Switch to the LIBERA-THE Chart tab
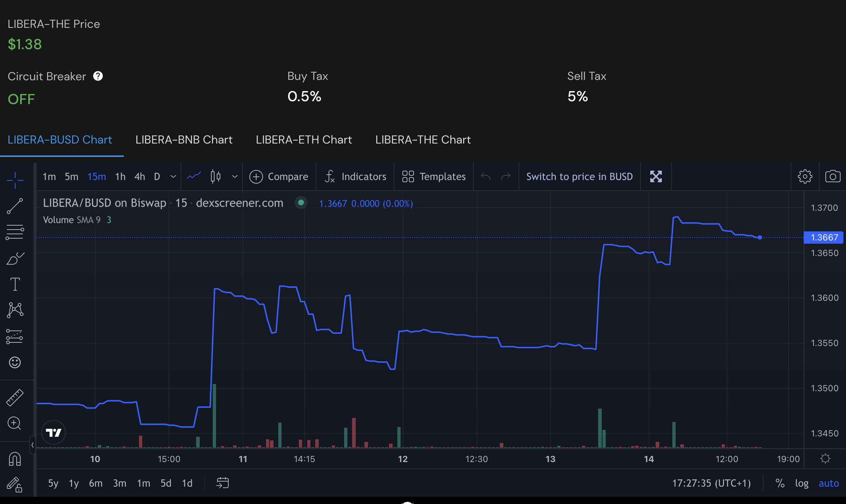846x504 pixels. click(x=423, y=140)
